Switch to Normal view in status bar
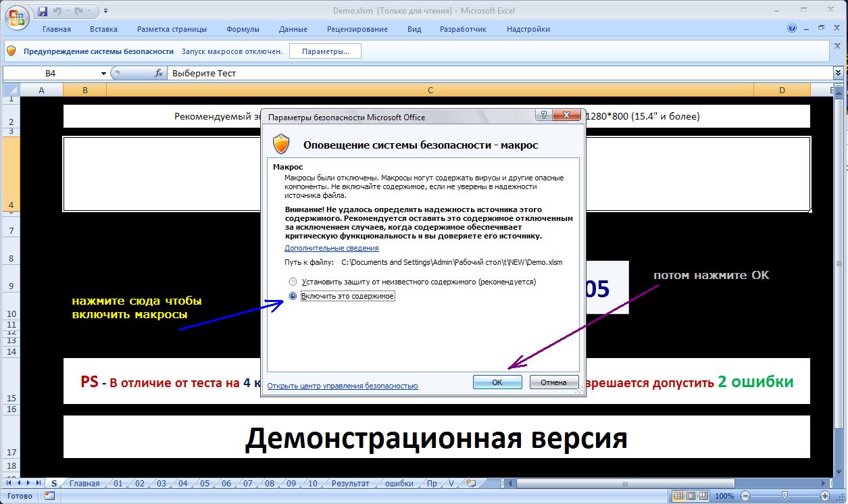The width and height of the screenshot is (848, 504). (678, 496)
